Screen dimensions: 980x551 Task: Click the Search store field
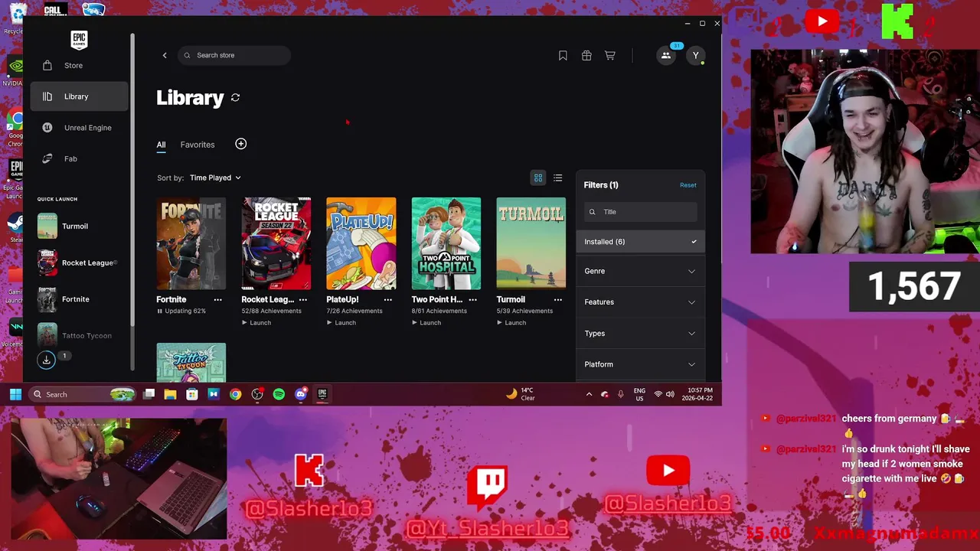234,55
